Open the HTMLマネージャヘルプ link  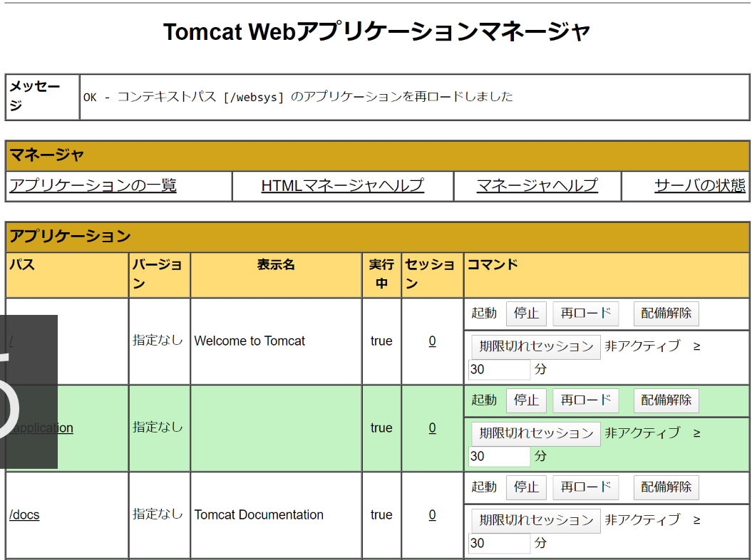342,185
